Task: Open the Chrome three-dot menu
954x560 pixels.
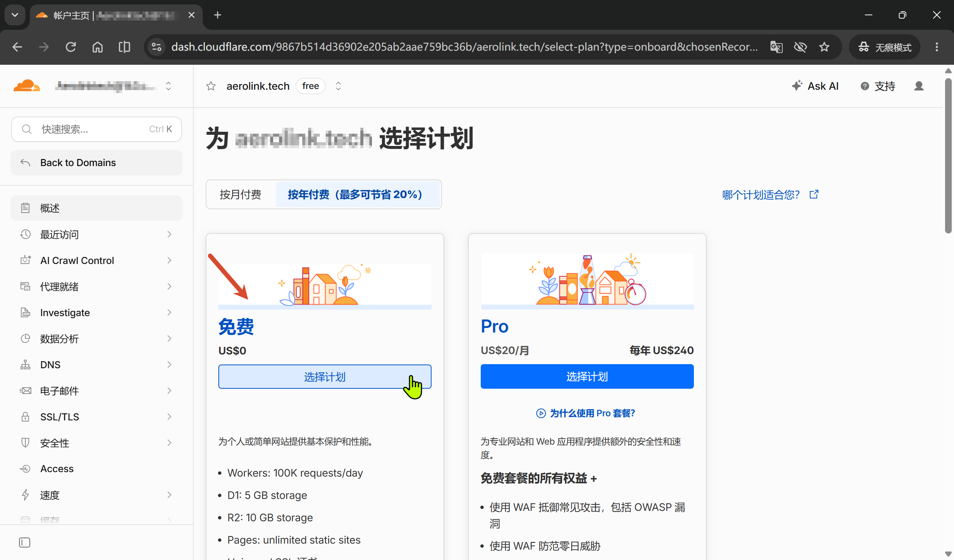Action: [936, 47]
